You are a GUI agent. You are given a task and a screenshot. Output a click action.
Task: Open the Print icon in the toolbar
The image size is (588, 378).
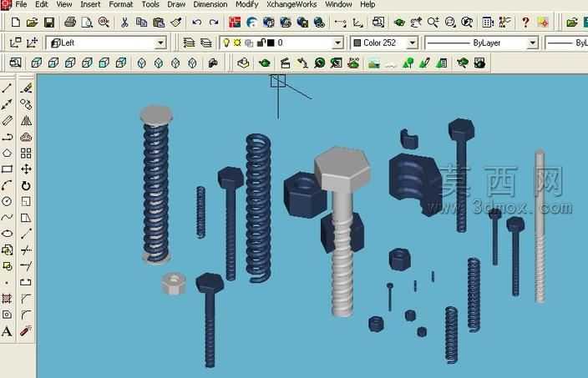70,23
